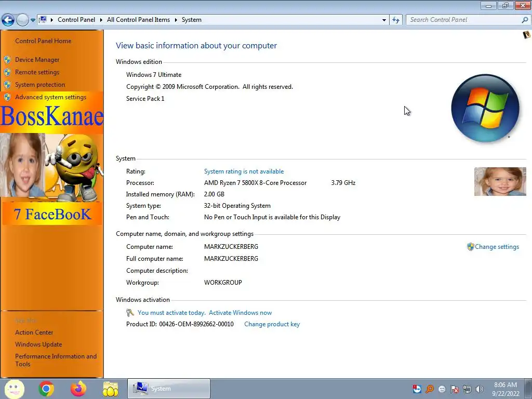532x399 pixels.
Task: Open the Start menu button
Action: point(14,389)
